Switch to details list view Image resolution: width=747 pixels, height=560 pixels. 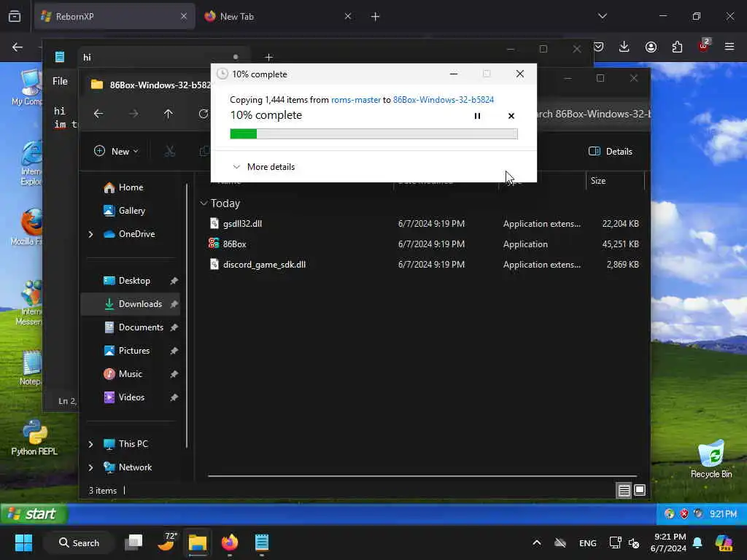[624, 490]
